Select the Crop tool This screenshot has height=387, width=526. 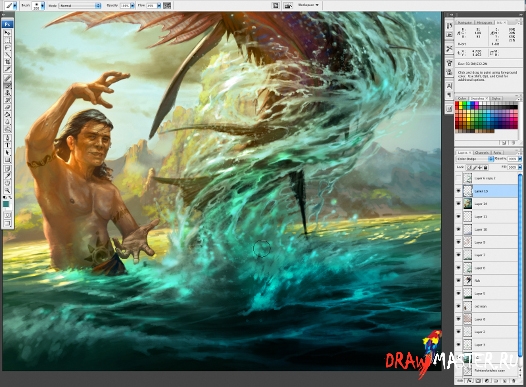(x=7, y=62)
